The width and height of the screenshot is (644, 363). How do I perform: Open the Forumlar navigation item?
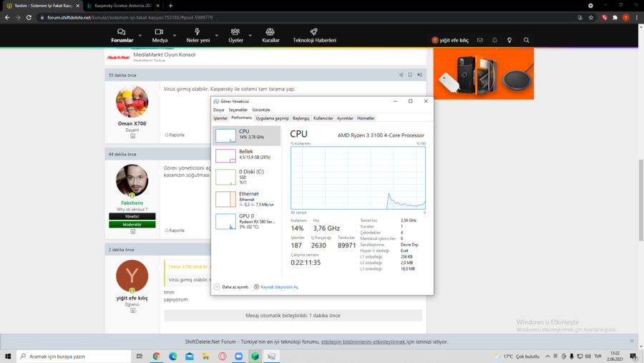122,36
